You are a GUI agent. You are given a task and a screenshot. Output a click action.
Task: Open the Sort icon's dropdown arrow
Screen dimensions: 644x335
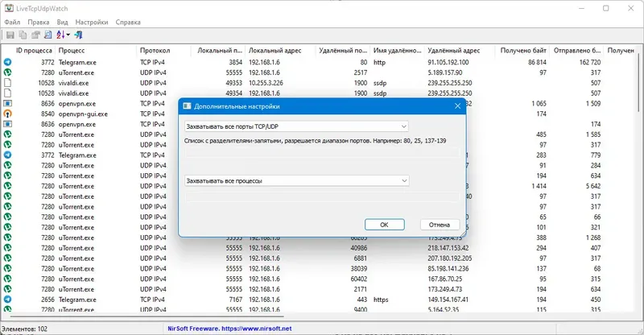click(x=68, y=35)
